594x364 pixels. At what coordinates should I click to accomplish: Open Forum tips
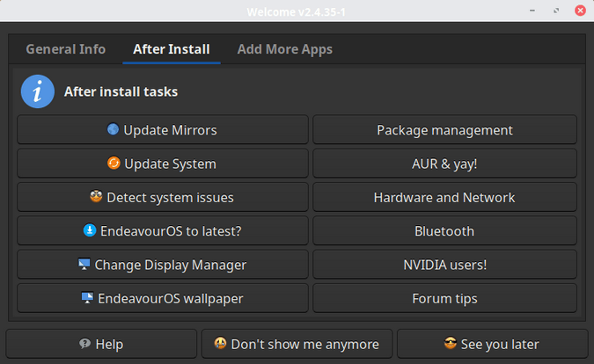(x=444, y=298)
